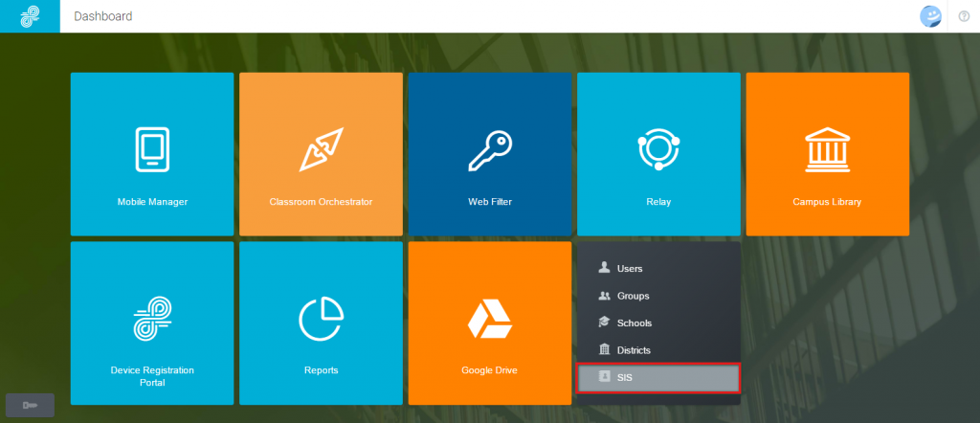Click the Classroom Orchestrator label
The image size is (980, 423).
pyautogui.click(x=322, y=202)
